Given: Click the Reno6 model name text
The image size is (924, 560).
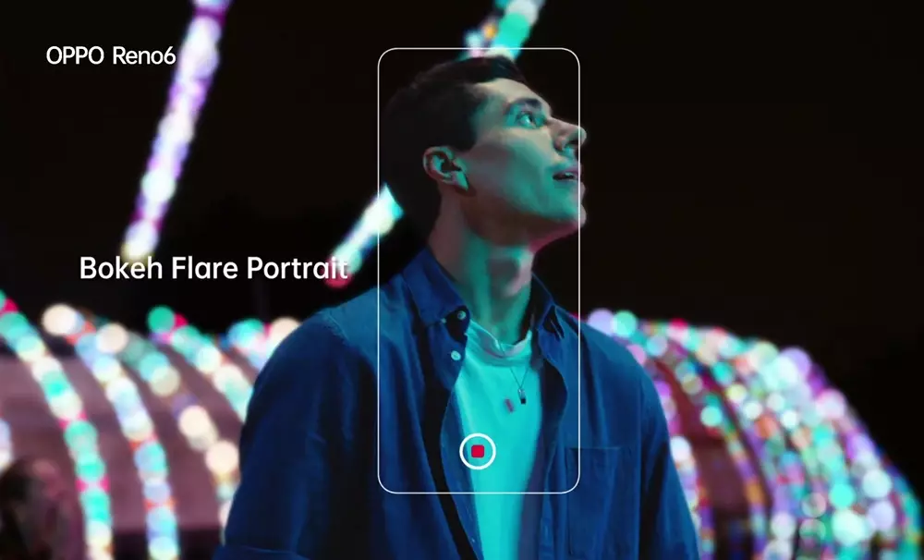Looking at the screenshot, I should click(143, 56).
